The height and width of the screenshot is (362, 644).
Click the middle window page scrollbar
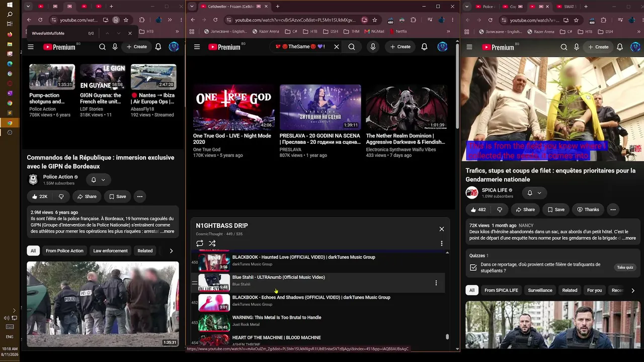pos(457,85)
